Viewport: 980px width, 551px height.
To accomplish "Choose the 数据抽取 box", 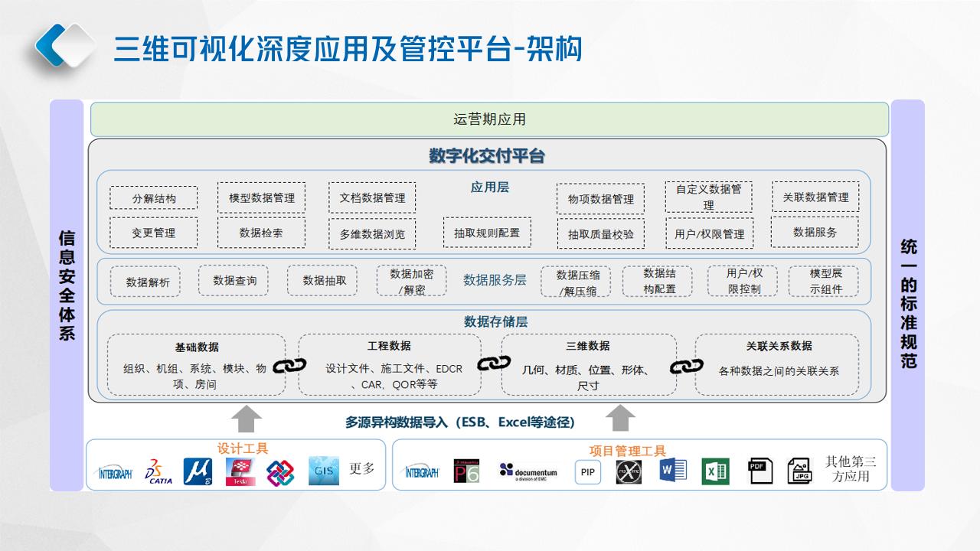I will pyautogui.click(x=323, y=280).
